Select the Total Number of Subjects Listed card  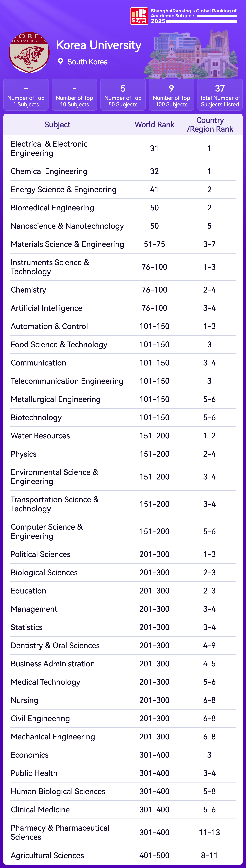coord(220,95)
